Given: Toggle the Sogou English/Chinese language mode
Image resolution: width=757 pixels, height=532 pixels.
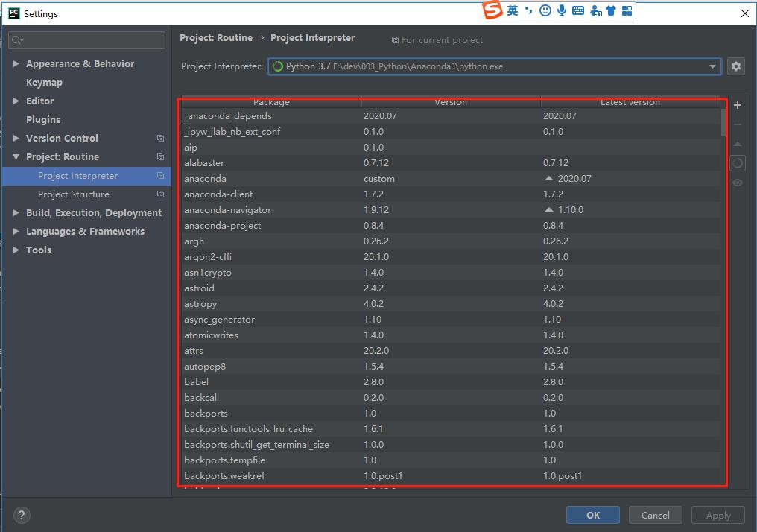Looking at the screenshot, I should coord(513,10).
